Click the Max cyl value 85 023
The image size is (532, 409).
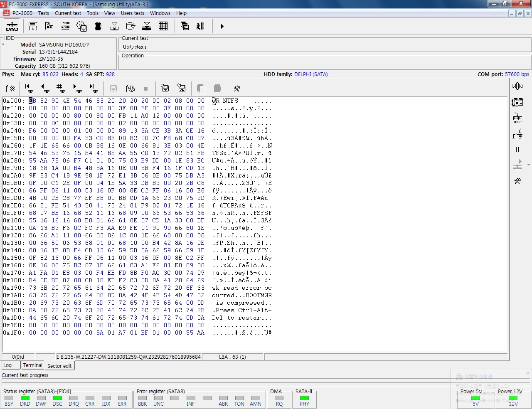[x=50, y=74]
